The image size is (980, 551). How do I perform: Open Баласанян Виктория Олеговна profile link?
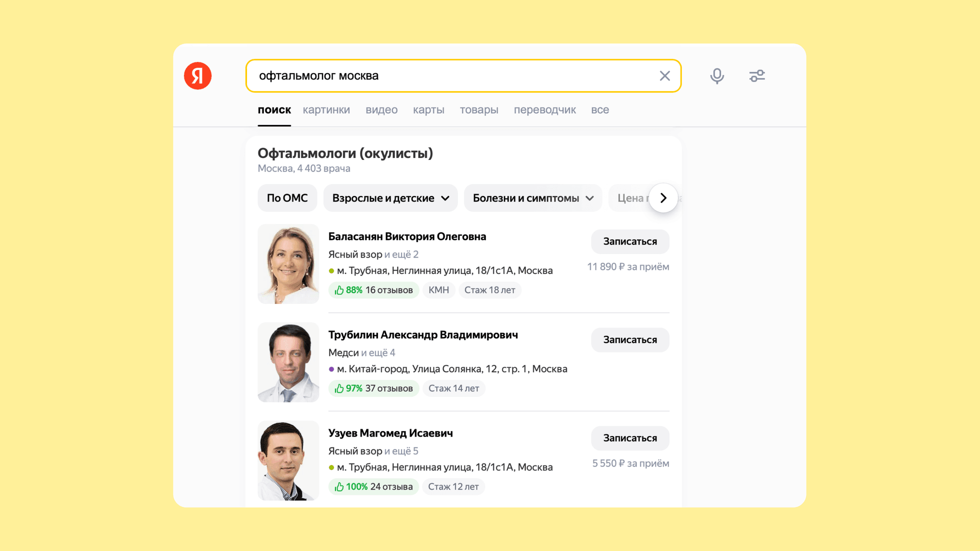(x=407, y=236)
